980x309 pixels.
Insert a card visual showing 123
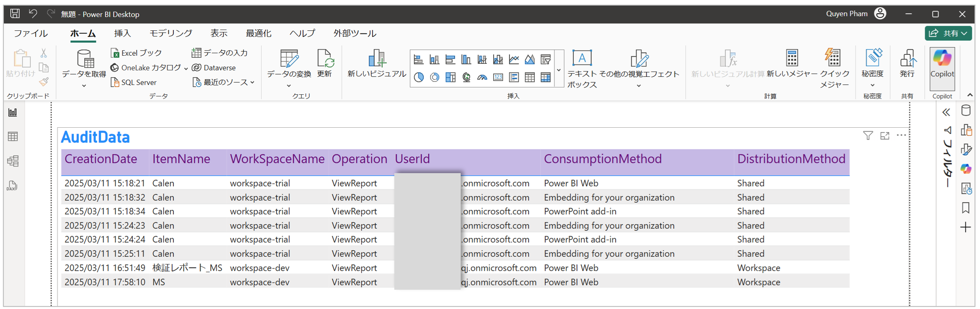[x=498, y=77]
